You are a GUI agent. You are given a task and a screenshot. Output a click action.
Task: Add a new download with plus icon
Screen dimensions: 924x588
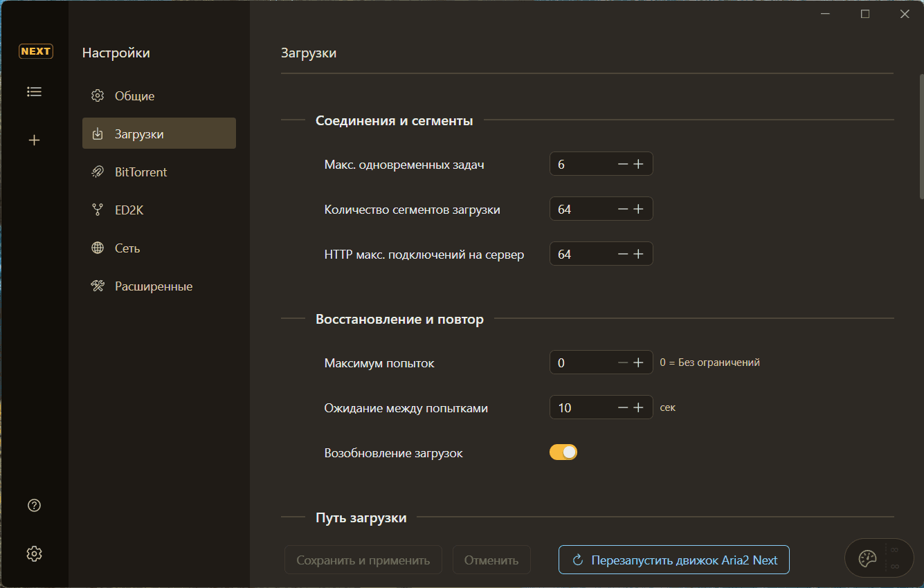(x=35, y=140)
